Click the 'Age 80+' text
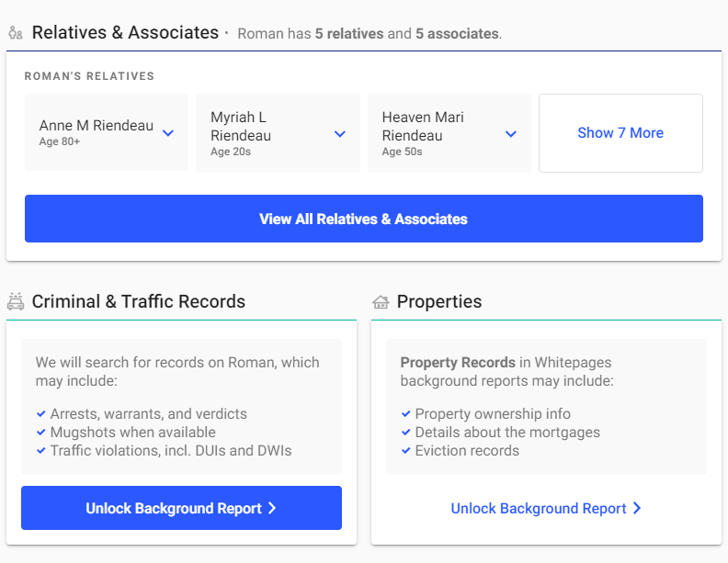The image size is (728, 563). 60,141
